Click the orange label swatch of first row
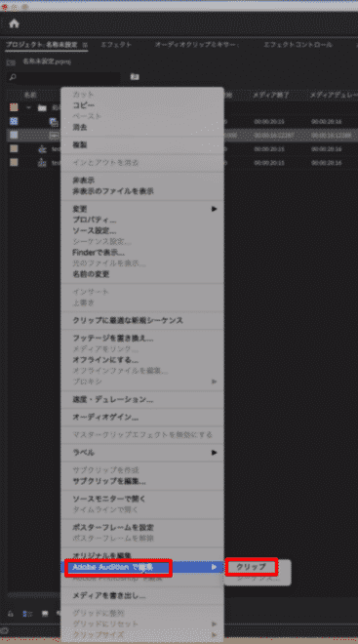 tap(14, 107)
